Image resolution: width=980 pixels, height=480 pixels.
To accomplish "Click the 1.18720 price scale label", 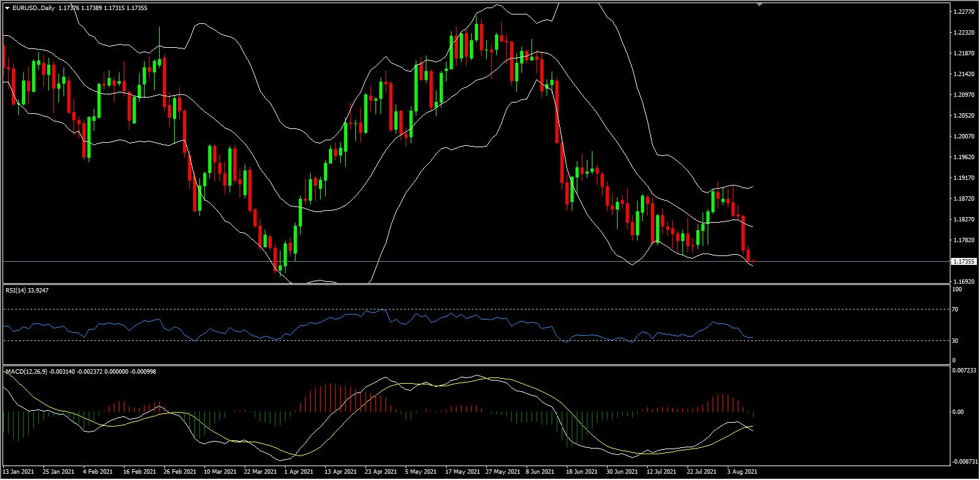I will pos(964,199).
